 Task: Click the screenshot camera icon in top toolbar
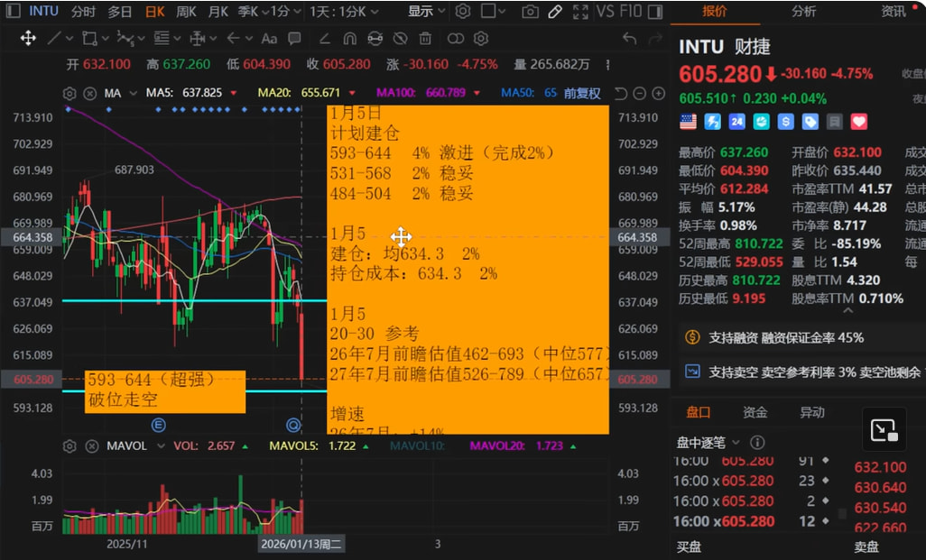(531, 12)
